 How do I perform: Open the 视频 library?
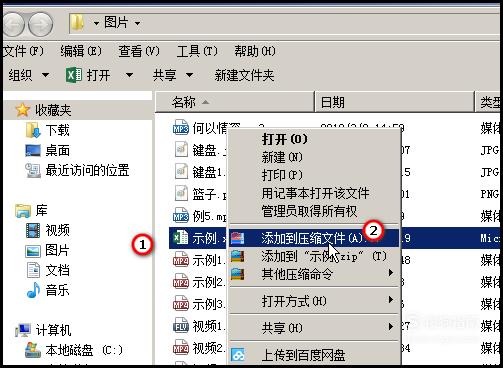(x=48, y=230)
